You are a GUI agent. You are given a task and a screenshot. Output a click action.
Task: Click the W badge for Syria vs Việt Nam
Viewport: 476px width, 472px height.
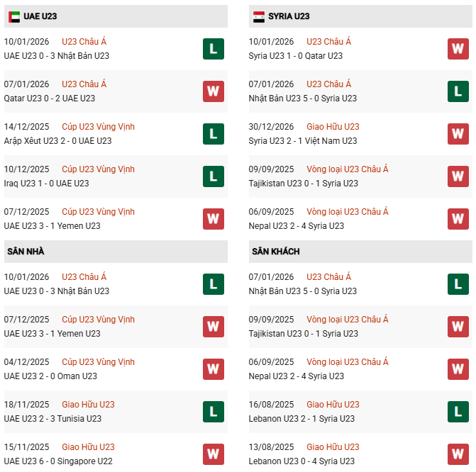[x=458, y=134]
